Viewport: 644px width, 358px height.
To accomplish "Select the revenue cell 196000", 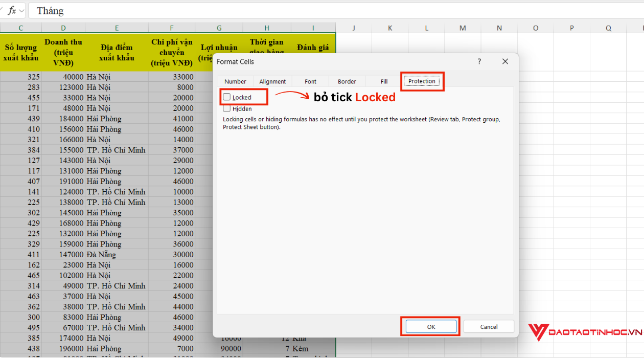I will pos(63,348).
